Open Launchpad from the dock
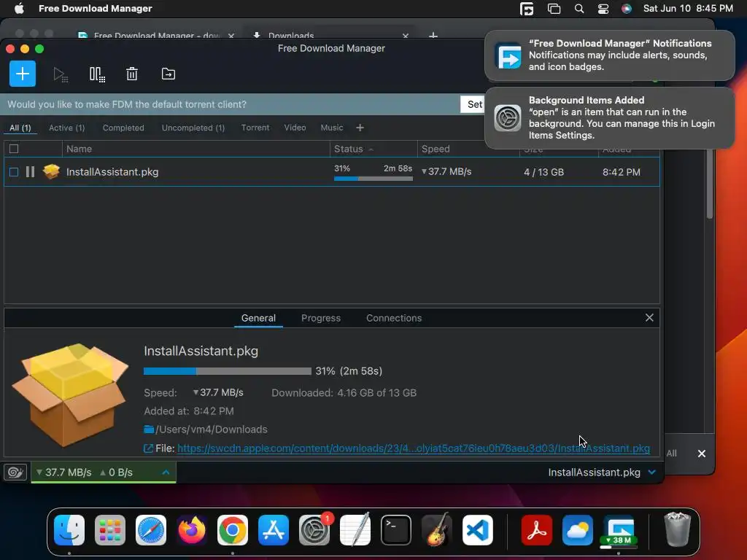 [x=110, y=530]
